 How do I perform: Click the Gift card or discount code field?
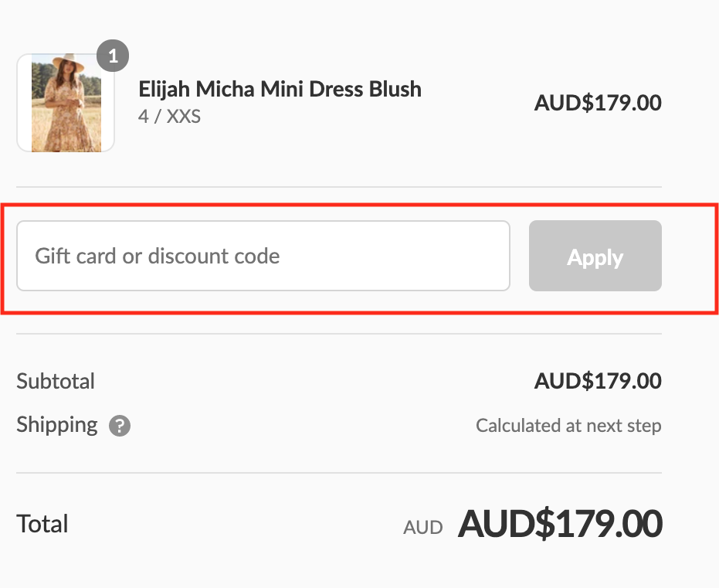[x=263, y=256]
